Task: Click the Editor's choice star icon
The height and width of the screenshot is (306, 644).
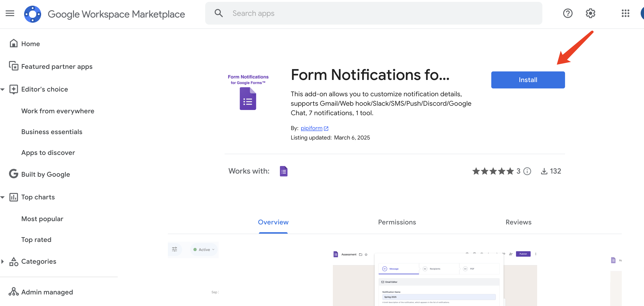Action: point(14,89)
